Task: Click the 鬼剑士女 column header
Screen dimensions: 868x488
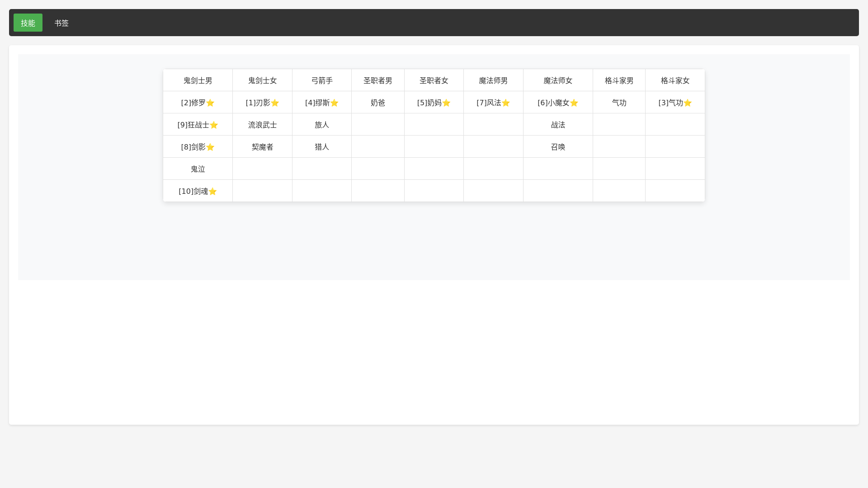Action: (262, 80)
